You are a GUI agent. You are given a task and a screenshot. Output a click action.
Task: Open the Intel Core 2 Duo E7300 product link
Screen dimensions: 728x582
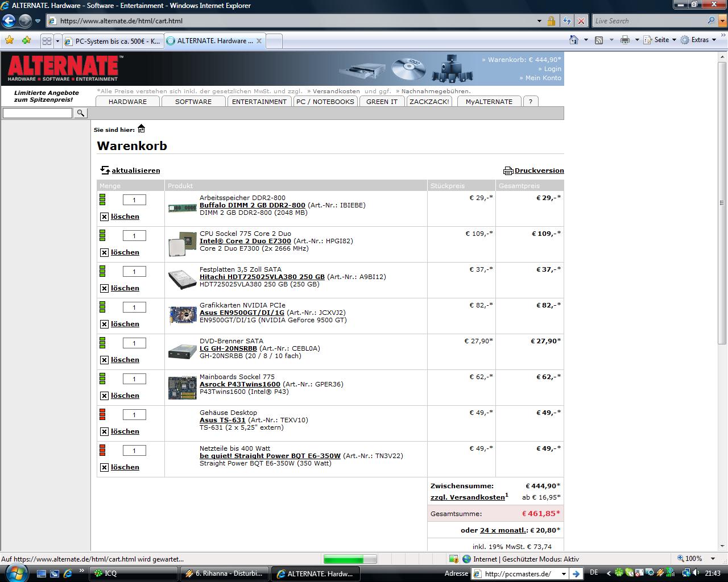pyautogui.click(x=245, y=241)
